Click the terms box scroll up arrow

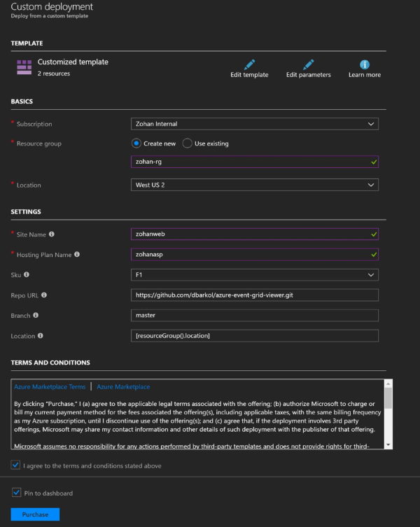(x=388, y=384)
